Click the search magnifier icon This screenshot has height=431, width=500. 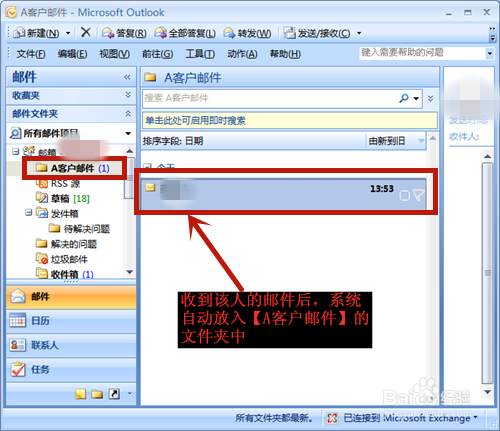[x=404, y=98]
